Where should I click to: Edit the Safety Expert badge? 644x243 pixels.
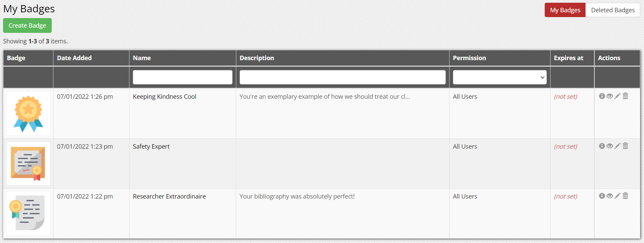(617, 146)
